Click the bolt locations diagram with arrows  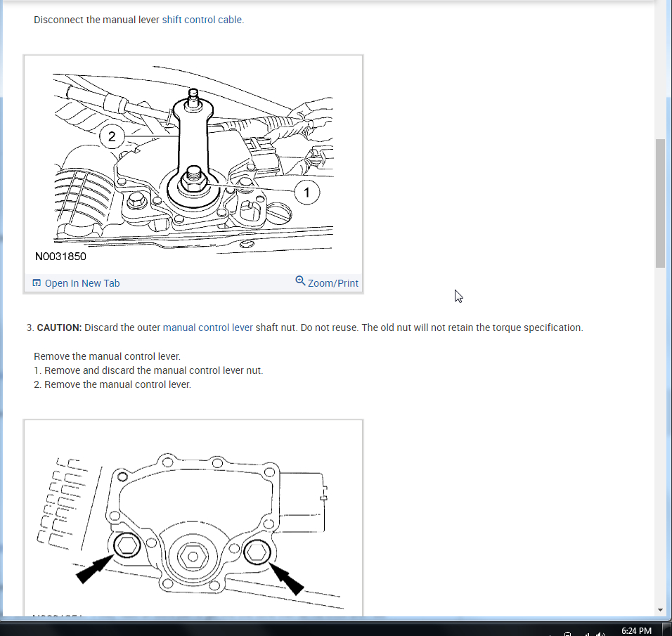[193, 519]
